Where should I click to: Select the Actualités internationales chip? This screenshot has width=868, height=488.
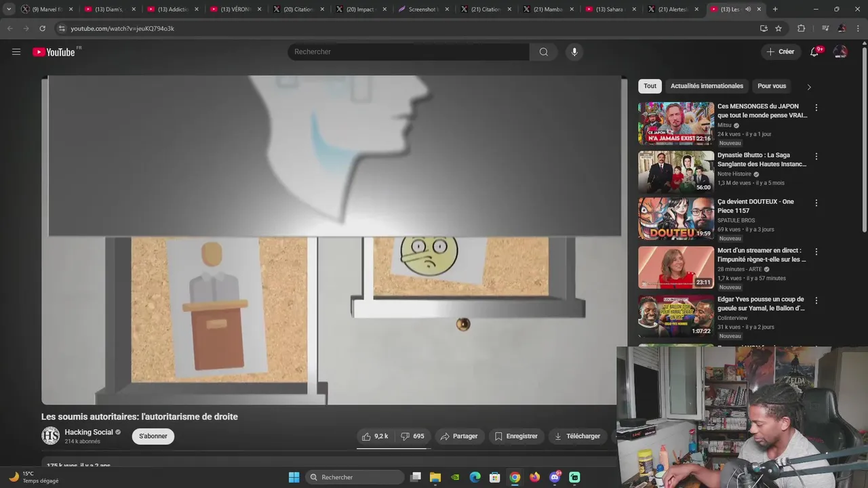pos(707,86)
